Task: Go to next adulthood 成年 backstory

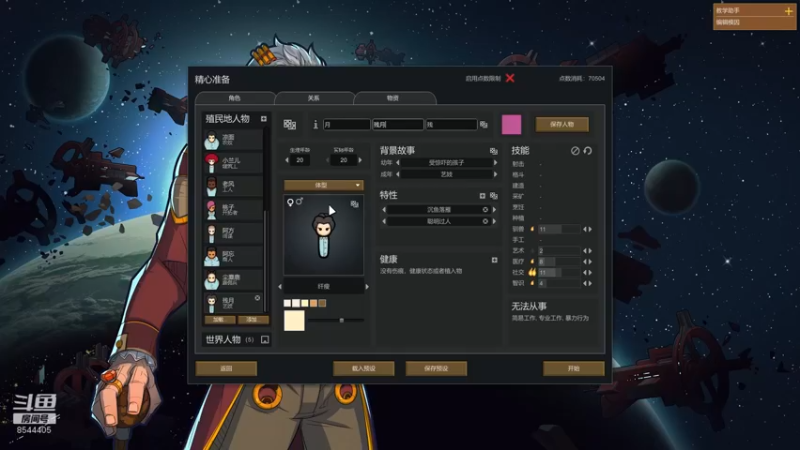Action: tap(495, 174)
